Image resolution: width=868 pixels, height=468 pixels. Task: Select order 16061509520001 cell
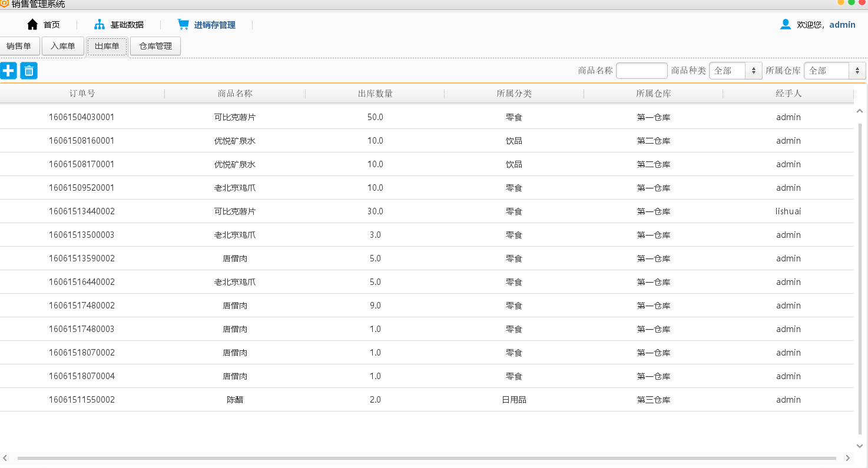(82, 188)
